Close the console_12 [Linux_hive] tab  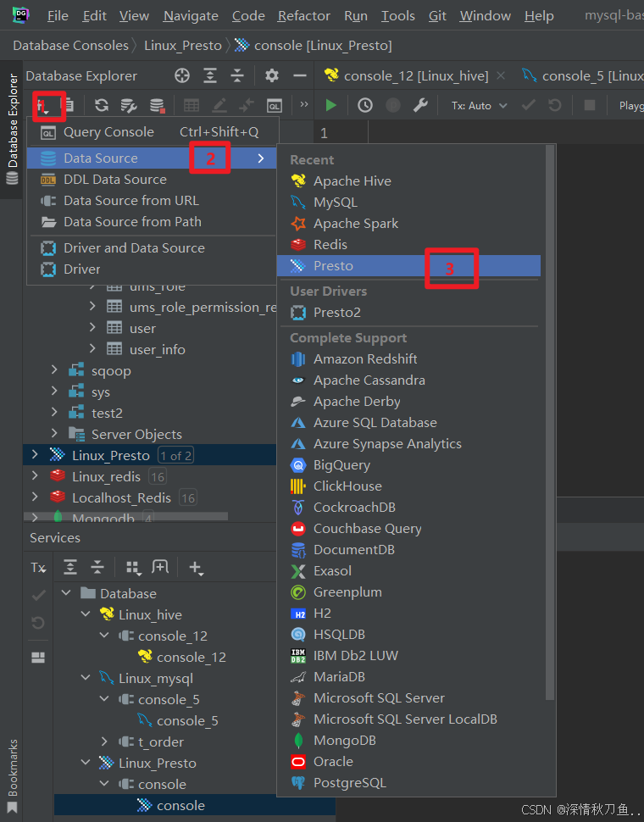click(501, 76)
